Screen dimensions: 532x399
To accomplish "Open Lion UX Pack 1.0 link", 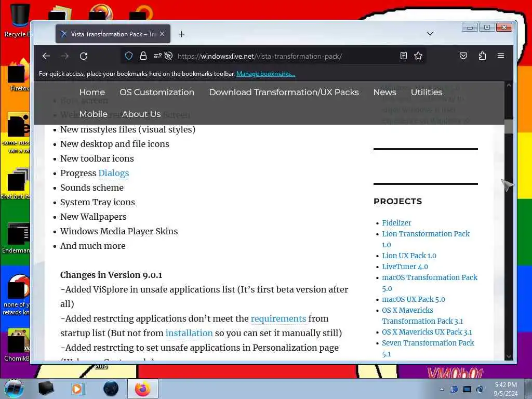I will 409,256.
